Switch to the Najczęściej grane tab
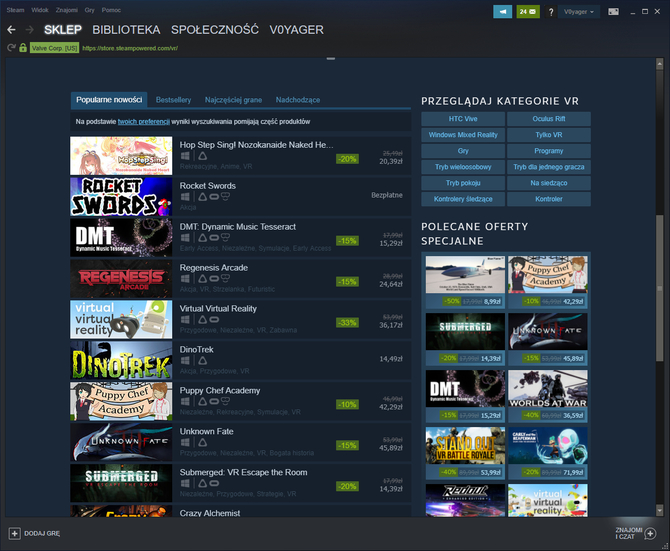670x551 pixels. (x=233, y=100)
